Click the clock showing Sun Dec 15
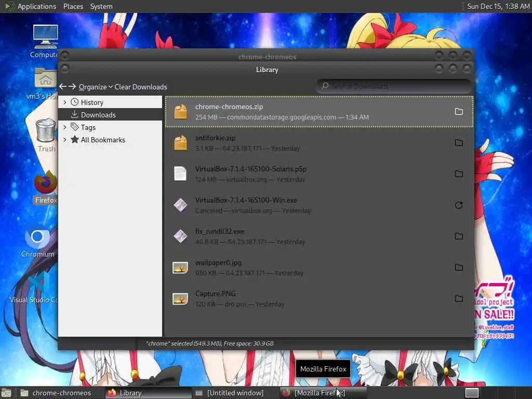Image resolution: width=532 pixels, height=399 pixels. point(498,6)
